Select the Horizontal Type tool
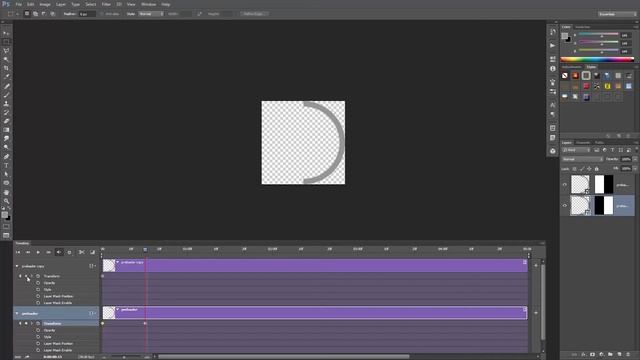 point(6,165)
